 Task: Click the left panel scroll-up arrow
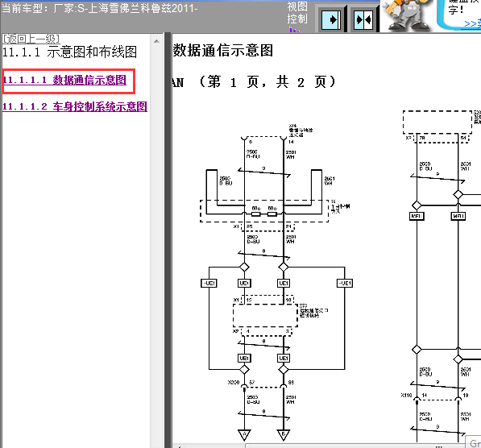156,41
